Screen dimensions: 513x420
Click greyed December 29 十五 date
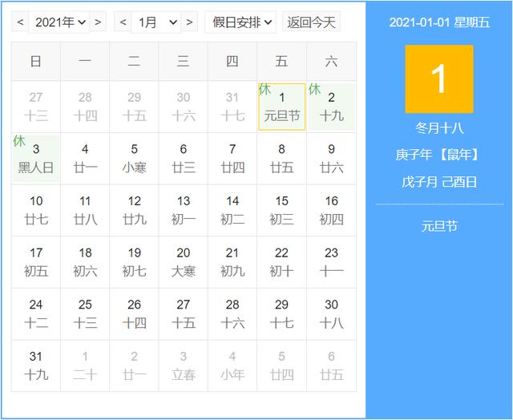coord(134,107)
